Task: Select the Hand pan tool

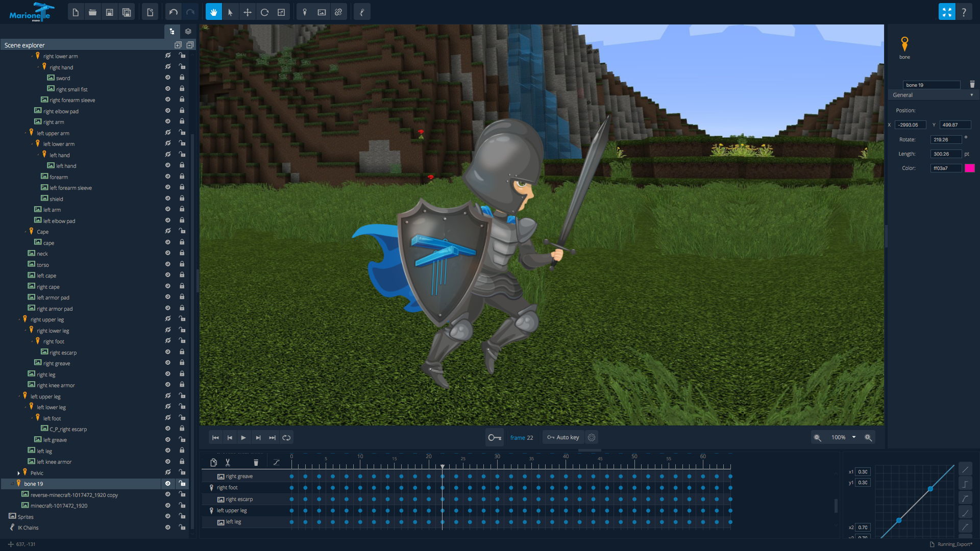Action: (214, 12)
